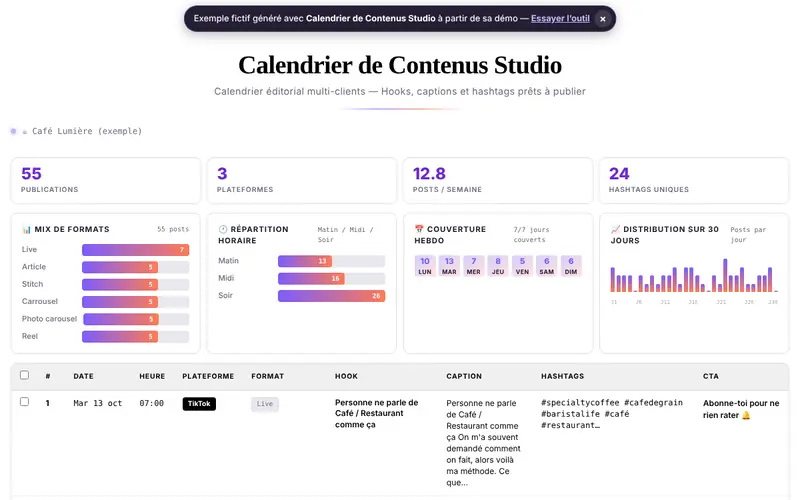Viewport: 800px width, 500px height.
Task: Click the 3 Plateformes stat card
Action: [x=302, y=181]
